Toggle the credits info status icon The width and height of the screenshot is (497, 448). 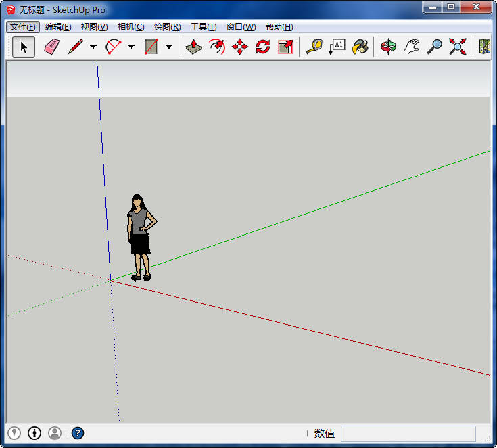pos(34,433)
